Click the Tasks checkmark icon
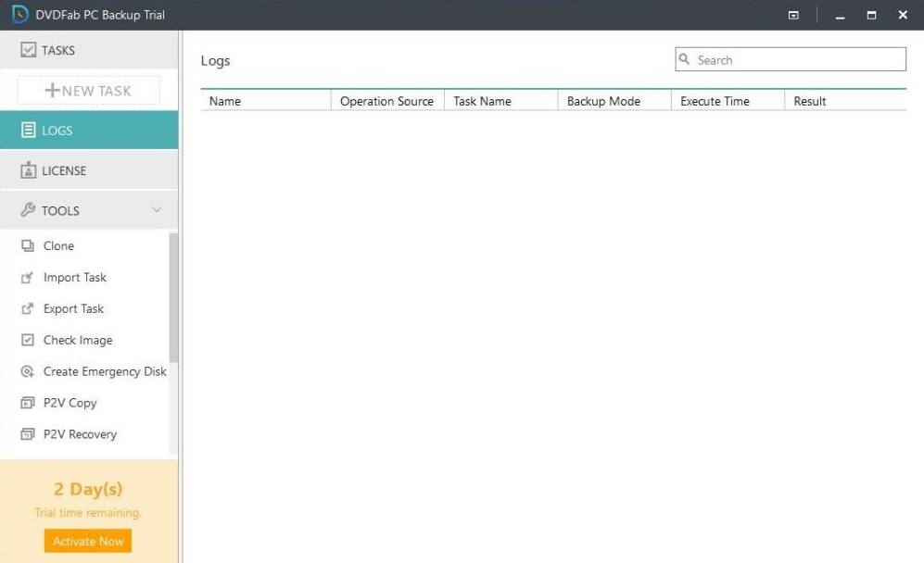The image size is (924, 563). tap(29, 49)
